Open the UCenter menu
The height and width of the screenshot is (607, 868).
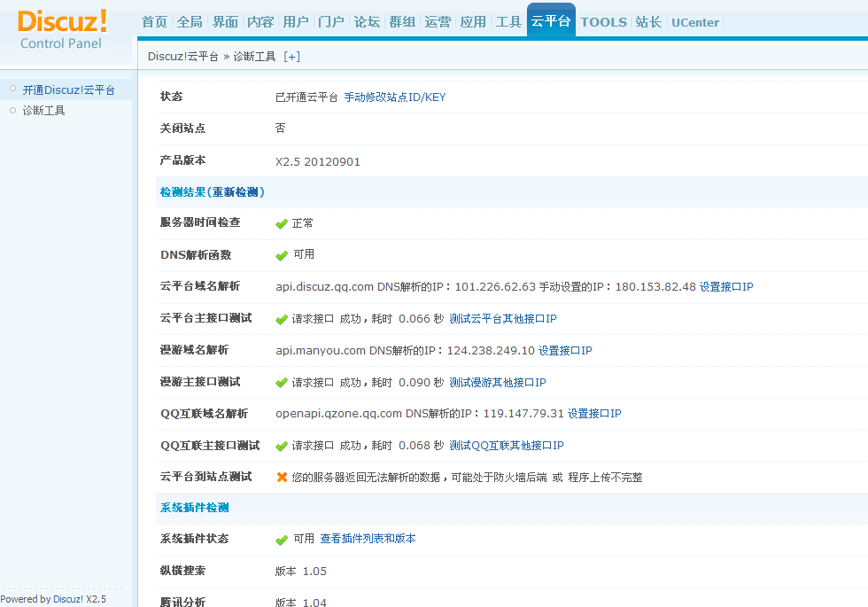point(695,23)
